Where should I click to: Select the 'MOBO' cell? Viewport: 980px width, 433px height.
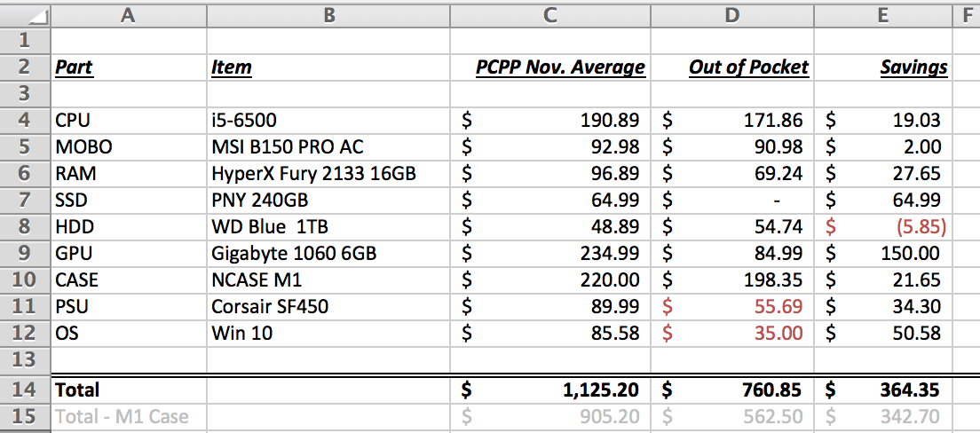[128, 146]
